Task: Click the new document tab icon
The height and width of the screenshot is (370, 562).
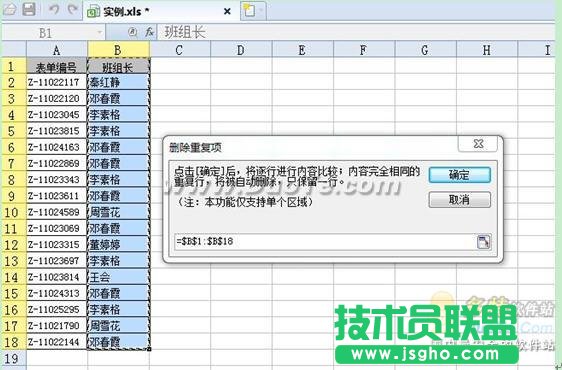Action: [x=249, y=10]
